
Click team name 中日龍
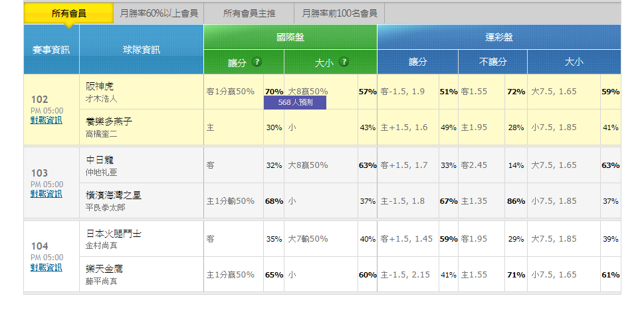(100, 160)
